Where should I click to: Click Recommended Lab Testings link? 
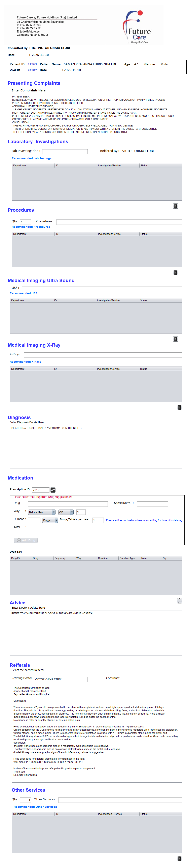click(x=32, y=158)
